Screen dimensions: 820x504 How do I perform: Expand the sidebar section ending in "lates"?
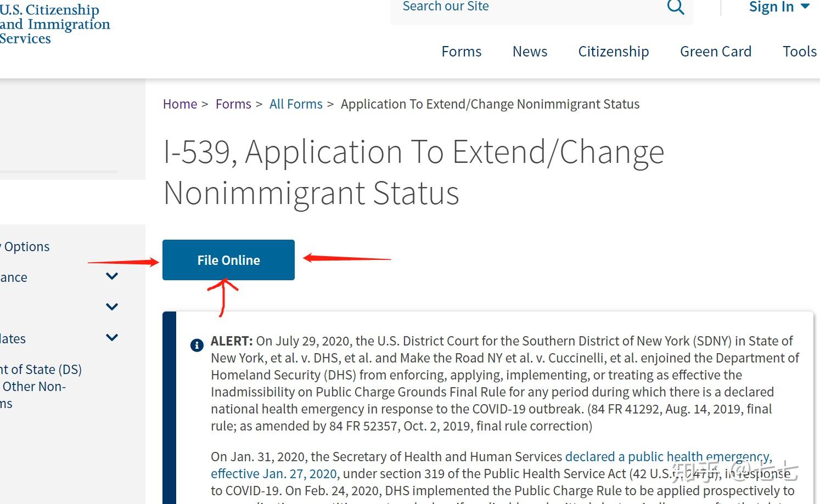[112, 338]
